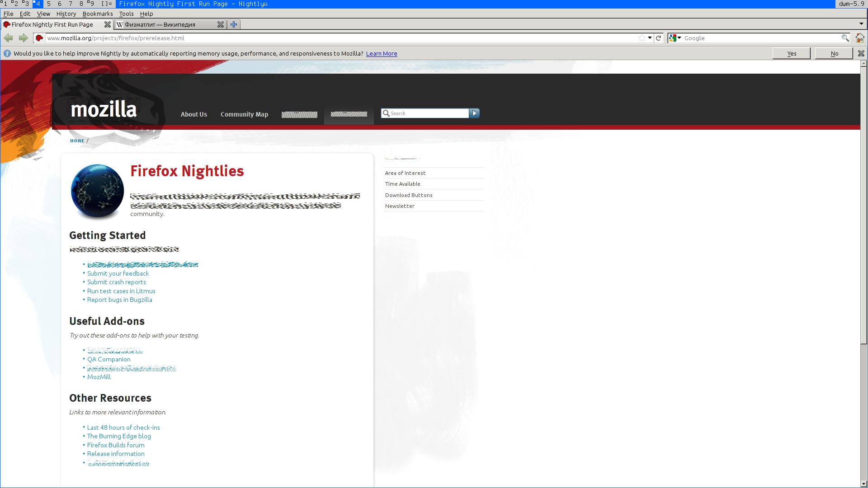The image size is (868, 488).
Task: Click the browser Back arrow button
Action: point(9,38)
